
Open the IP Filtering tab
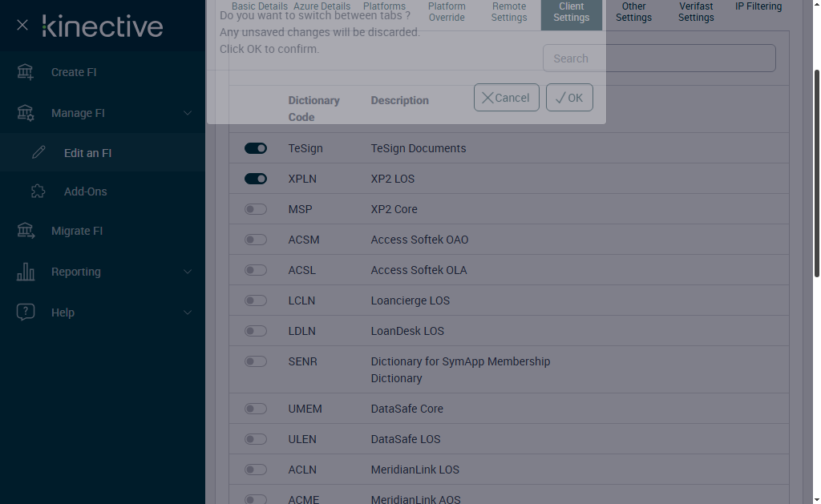pos(758,6)
